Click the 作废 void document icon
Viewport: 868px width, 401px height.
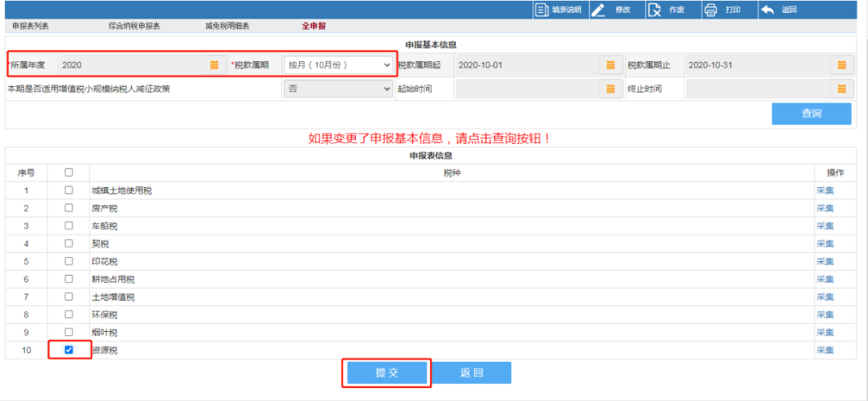655,10
